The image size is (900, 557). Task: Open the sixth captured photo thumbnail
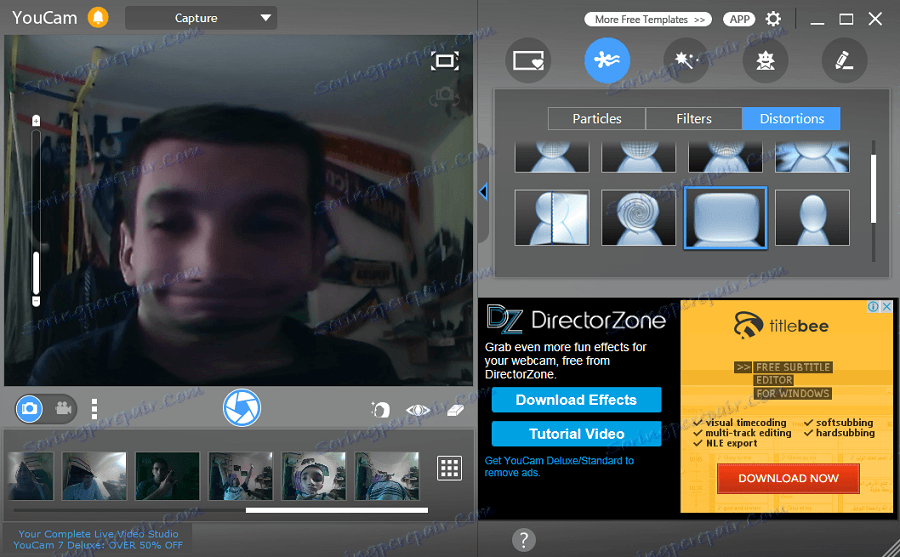click(387, 476)
